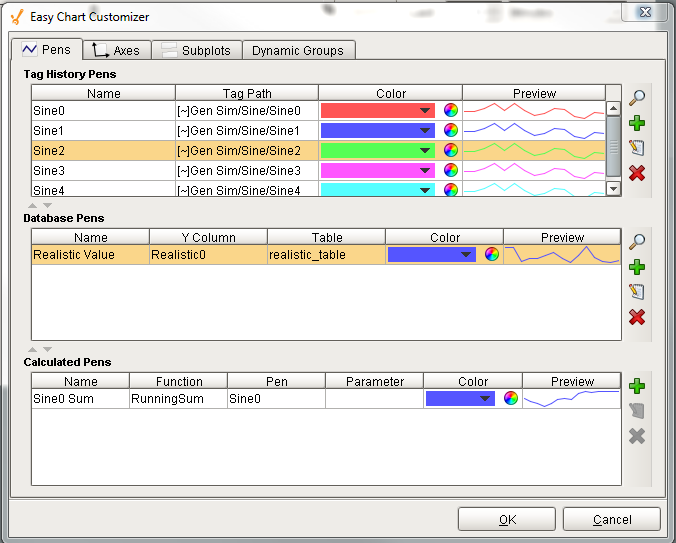Screen dimensions: 676x543
Task: Click edit icon beside Tag History Pens table
Action: tap(637, 148)
